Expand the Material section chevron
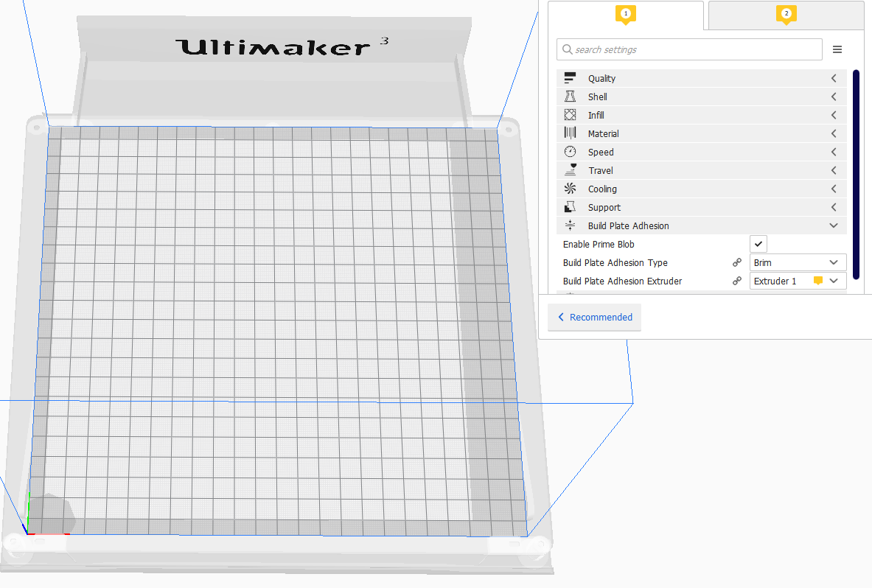The height and width of the screenshot is (588, 872). pos(834,133)
